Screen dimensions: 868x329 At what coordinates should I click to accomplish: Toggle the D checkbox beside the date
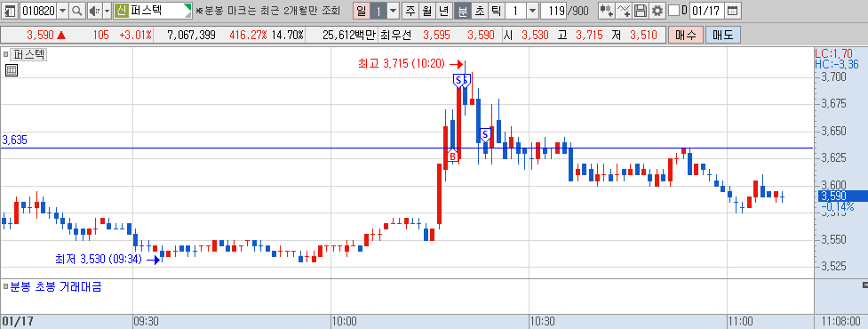coord(673,11)
